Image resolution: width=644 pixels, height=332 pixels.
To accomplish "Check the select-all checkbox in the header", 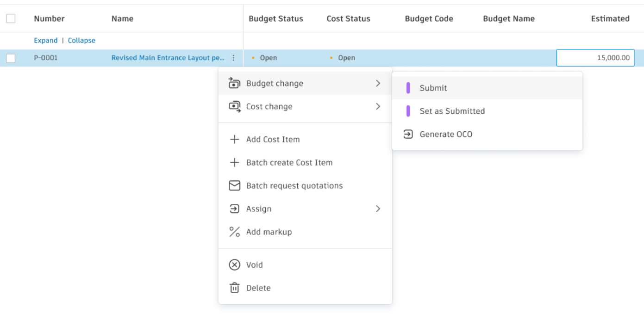I will tap(11, 18).
